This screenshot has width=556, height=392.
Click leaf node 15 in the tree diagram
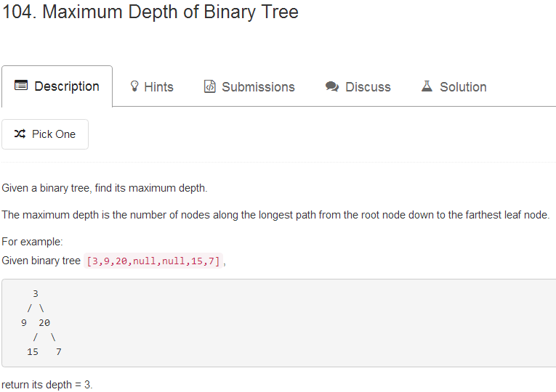(x=33, y=352)
